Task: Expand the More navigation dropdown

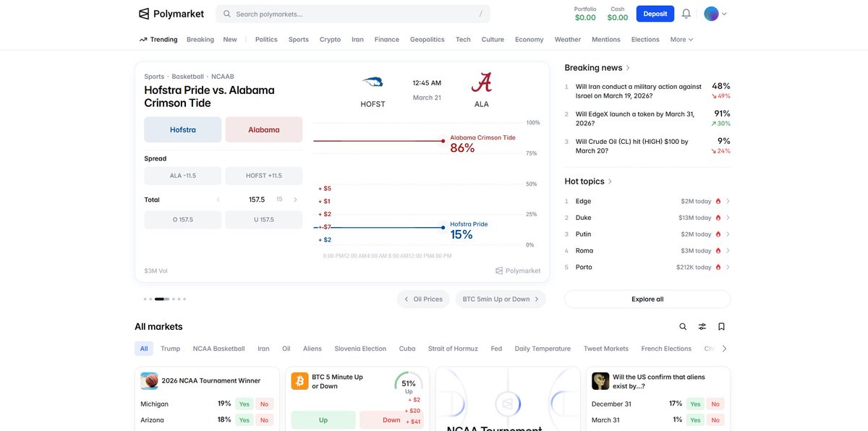Action: [681, 40]
